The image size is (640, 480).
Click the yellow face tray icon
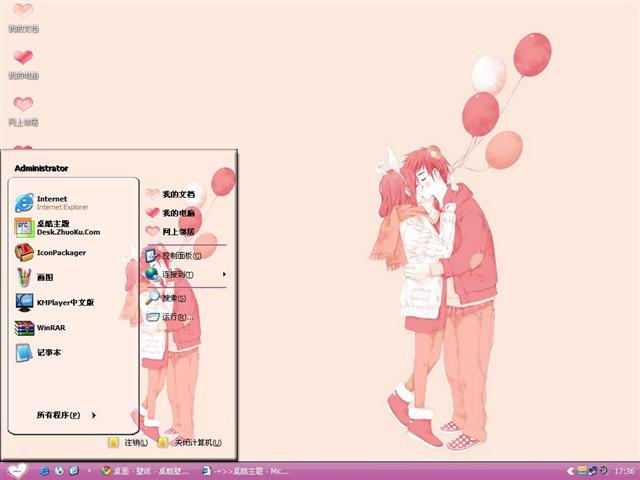pos(582,471)
